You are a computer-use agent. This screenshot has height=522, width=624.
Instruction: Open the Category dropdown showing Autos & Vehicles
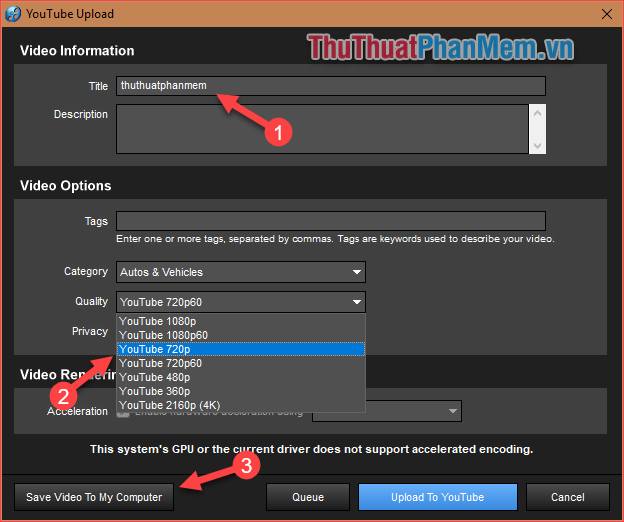[241, 272]
